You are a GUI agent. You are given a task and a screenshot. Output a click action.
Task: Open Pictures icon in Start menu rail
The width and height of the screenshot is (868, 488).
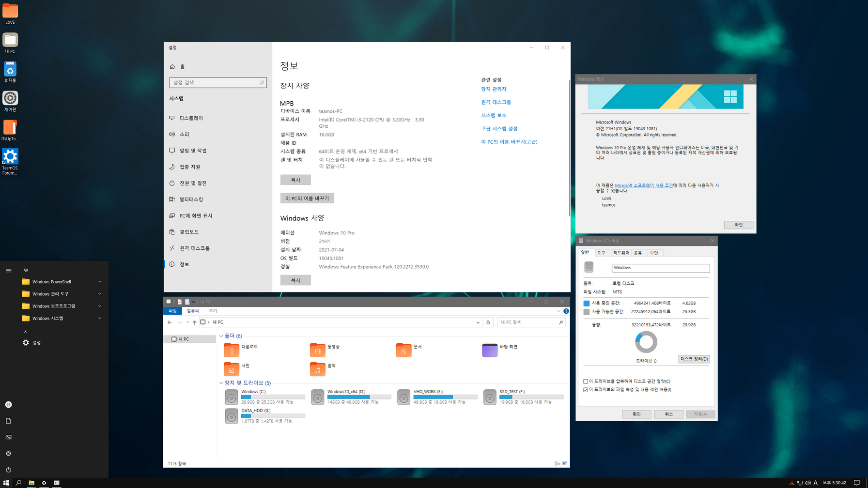8,437
